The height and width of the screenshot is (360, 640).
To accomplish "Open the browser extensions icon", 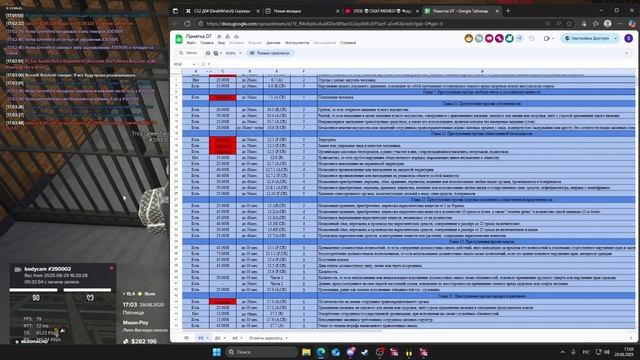I will 584,24.
